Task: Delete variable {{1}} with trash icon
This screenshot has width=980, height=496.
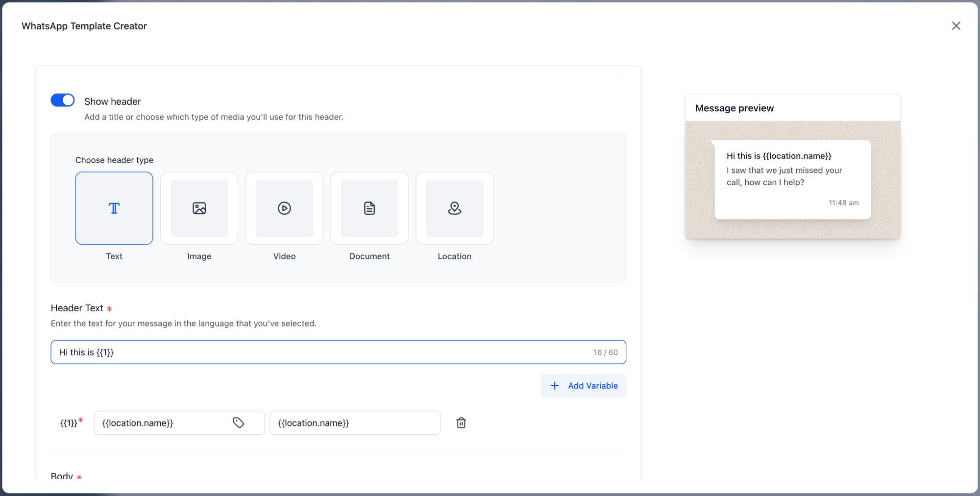Action: click(x=461, y=422)
